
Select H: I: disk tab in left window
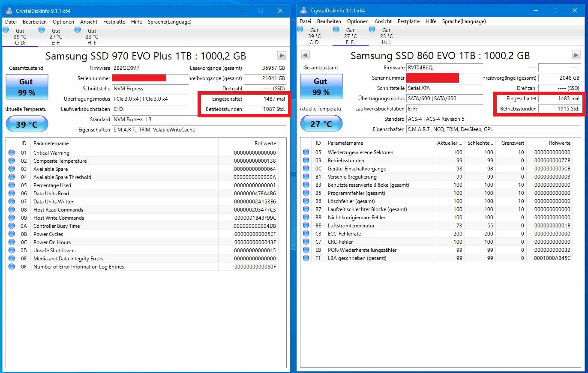[x=92, y=36]
